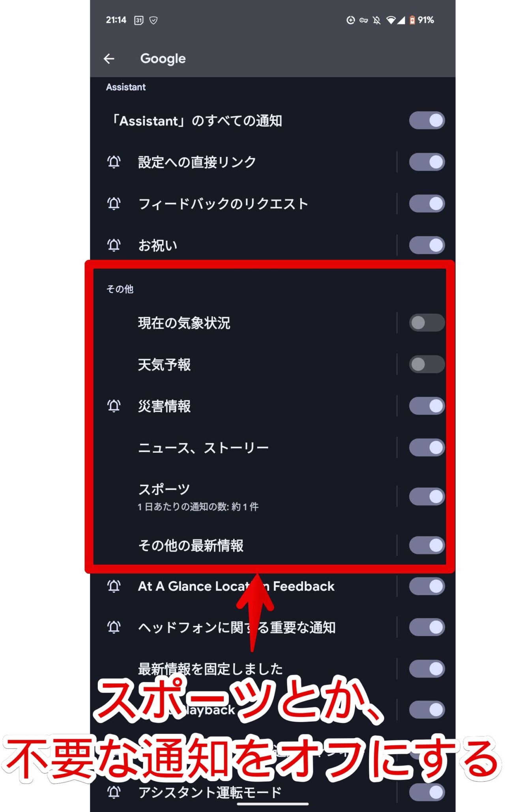Tap the bell icon beside At A Glance Location Feedback
Viewport: 505px width, 812px height.
coord(114,586)
